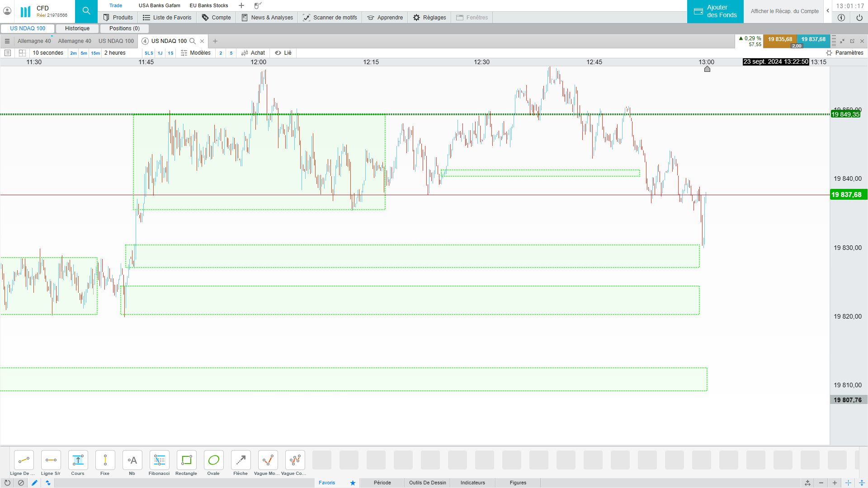Screen dimensions: 868x488
Task: Toggle the Lié eye link option
Action: pos(283,53)
